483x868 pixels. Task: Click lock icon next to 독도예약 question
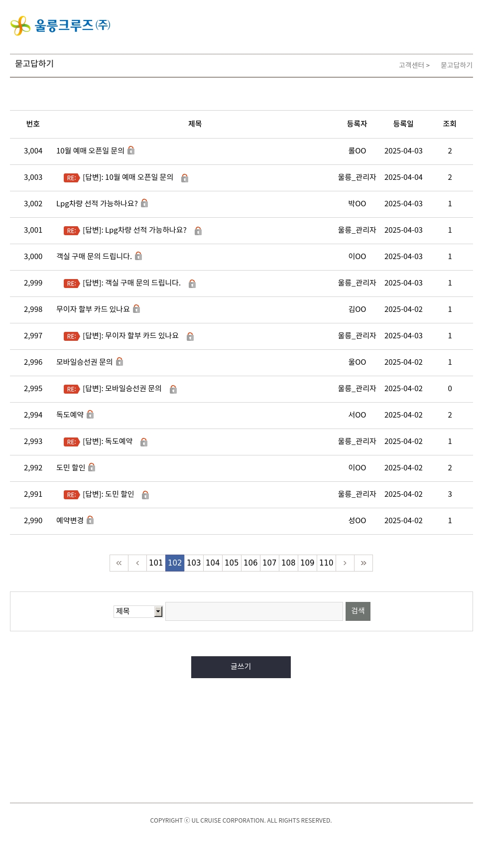click(90, 415)
